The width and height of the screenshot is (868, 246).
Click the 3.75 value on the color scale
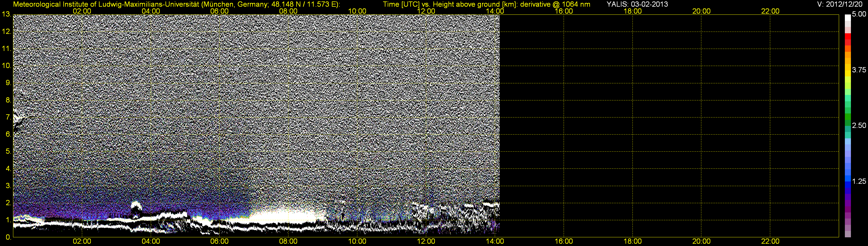tap(859, 70)
